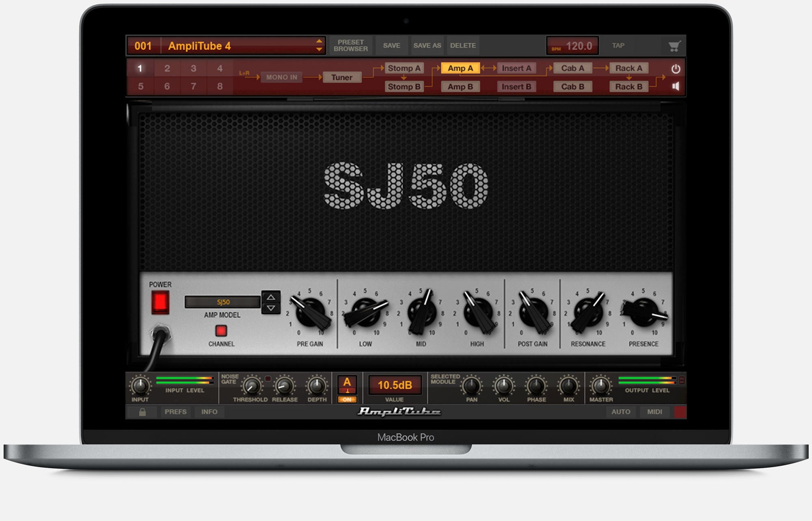Toggle the amp POWER switch

(160, 302)
